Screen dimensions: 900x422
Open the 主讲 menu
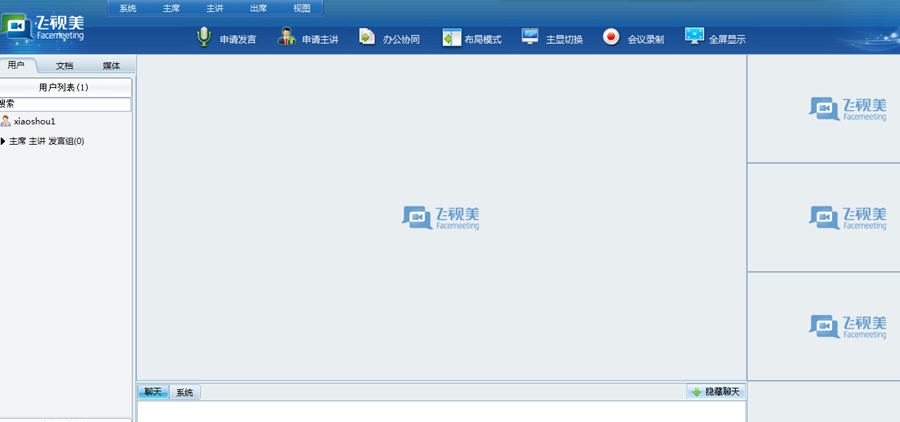coord(215,8)
